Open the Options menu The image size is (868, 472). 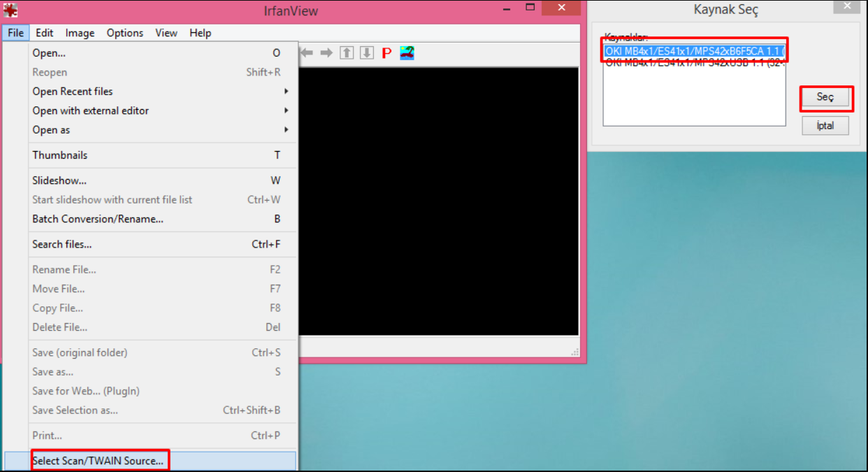125,33
